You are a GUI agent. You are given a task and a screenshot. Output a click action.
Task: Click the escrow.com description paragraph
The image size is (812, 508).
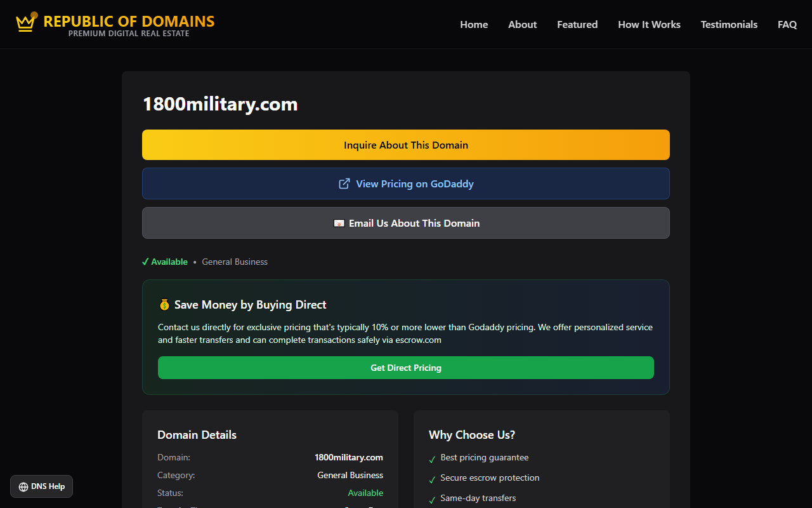point(405,333)
